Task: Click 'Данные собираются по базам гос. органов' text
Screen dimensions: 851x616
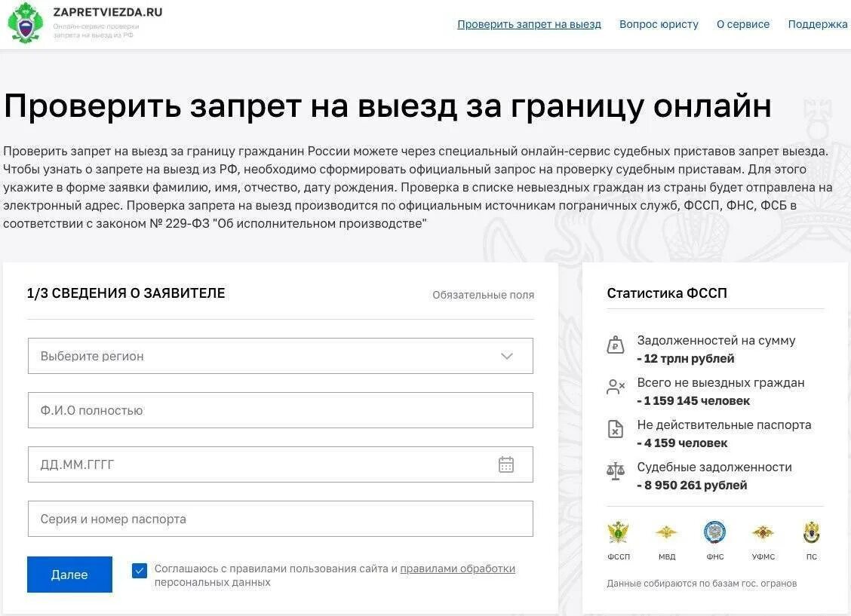Action: [702, 584]
